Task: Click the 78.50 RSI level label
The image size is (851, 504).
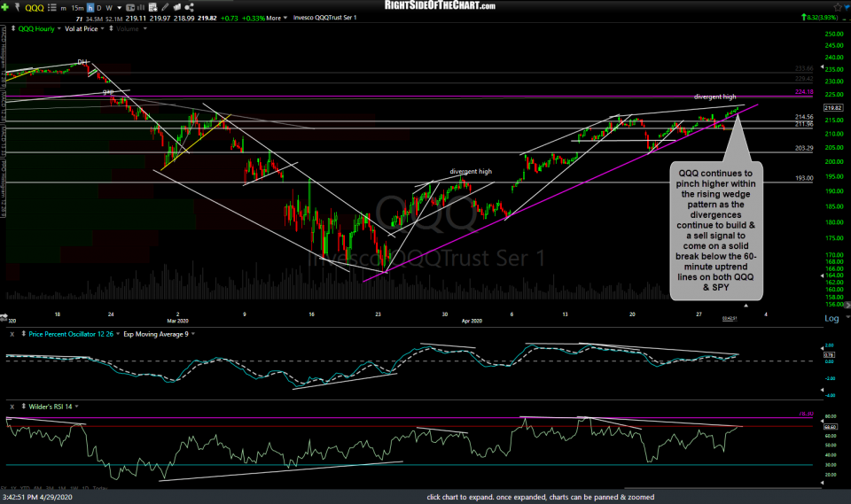Action: [806, 414]
